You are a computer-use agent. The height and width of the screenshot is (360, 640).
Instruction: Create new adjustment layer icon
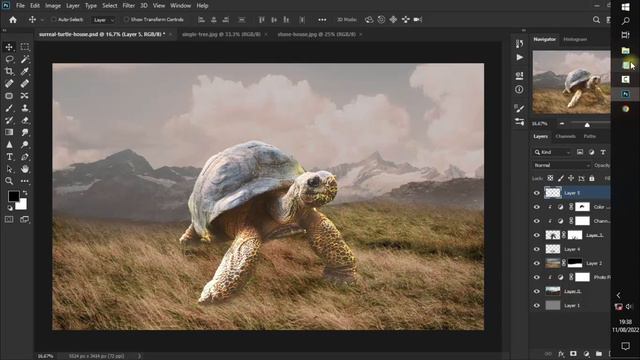pos(586,354)
